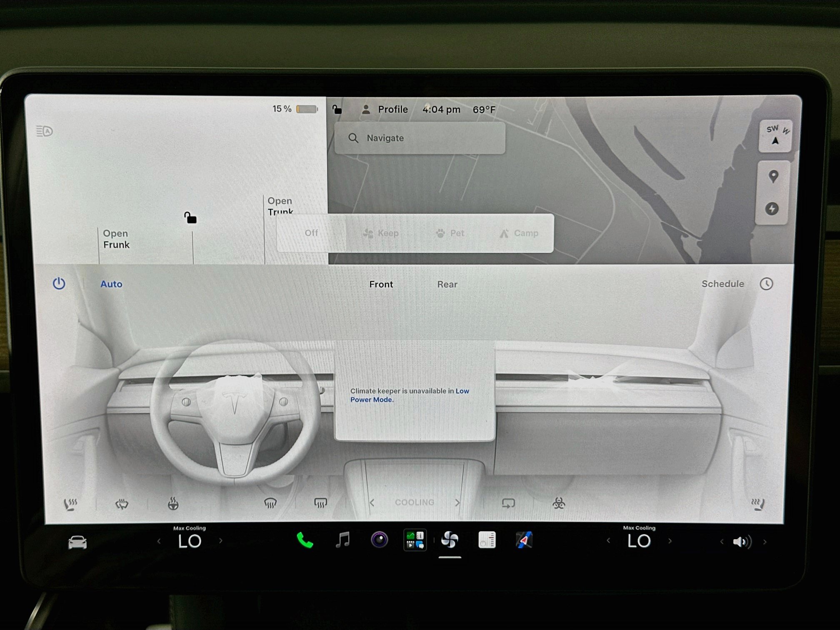Tap Open Frunk
This screenshot has width=840, height=630.
coord(116,239)
